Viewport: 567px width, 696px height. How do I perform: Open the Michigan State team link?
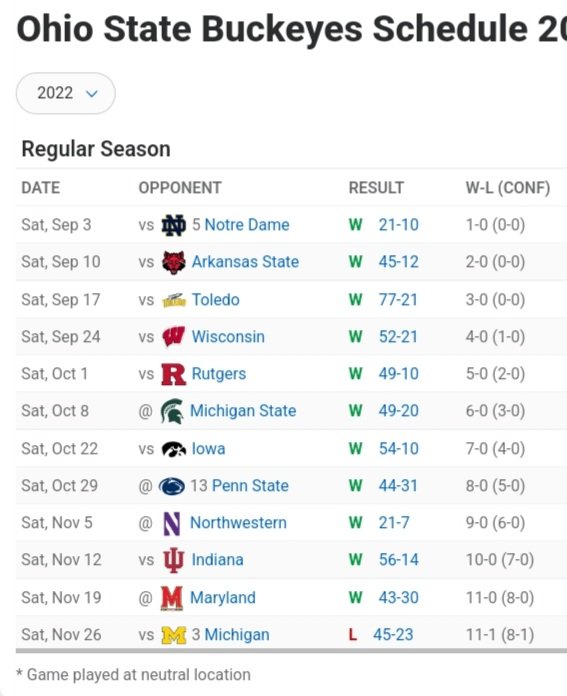coord(243,411)
